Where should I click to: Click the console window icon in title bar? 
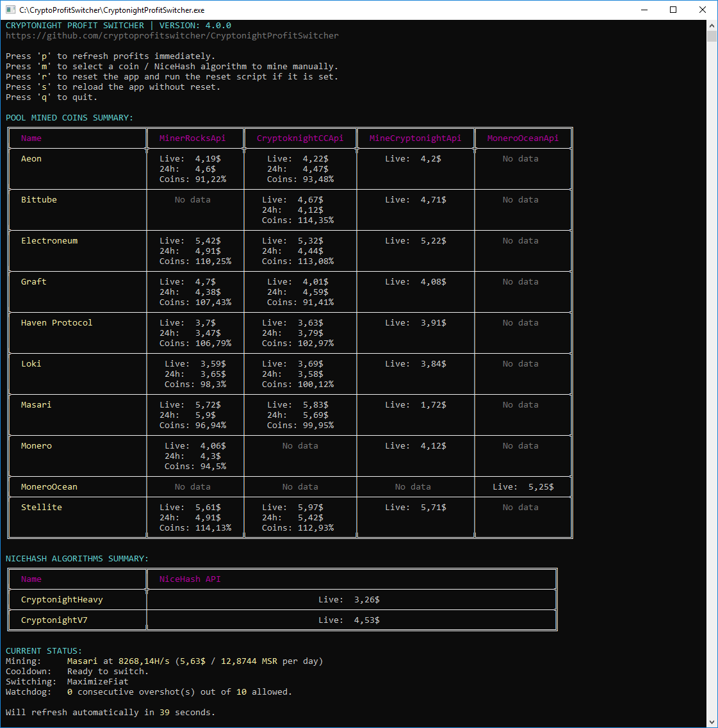click(x=10, y=10)
